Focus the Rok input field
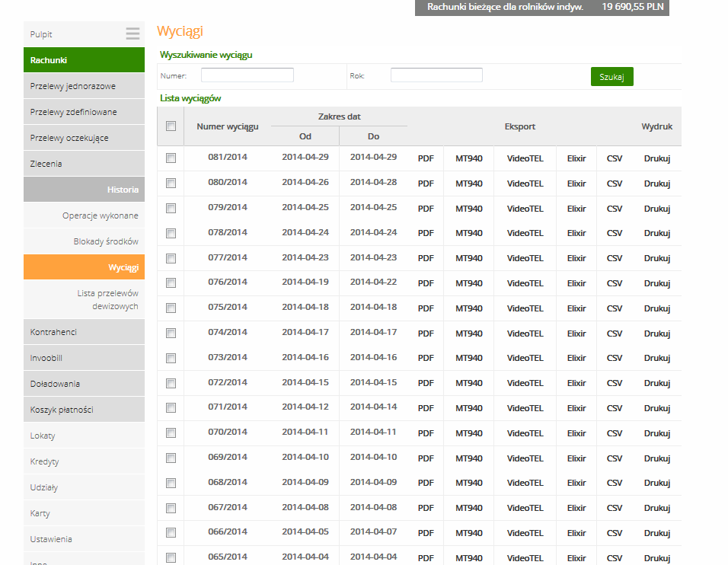 point(436,75)
